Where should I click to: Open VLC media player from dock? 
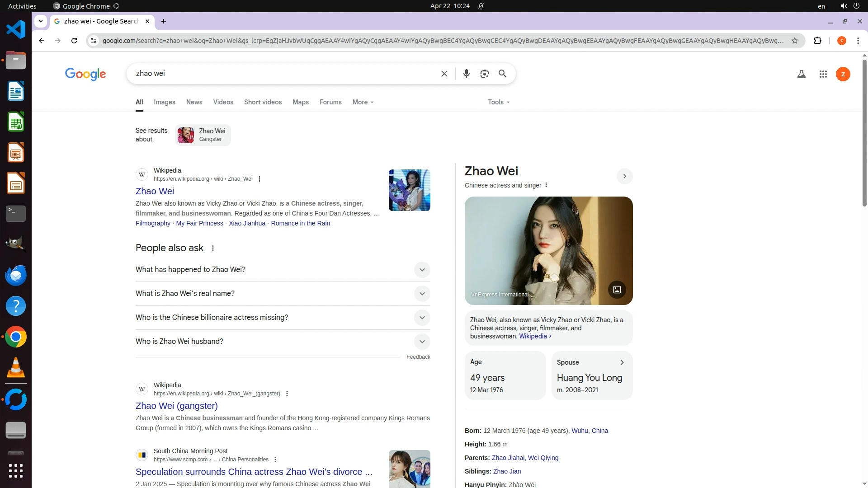click(x=16, y=368)
